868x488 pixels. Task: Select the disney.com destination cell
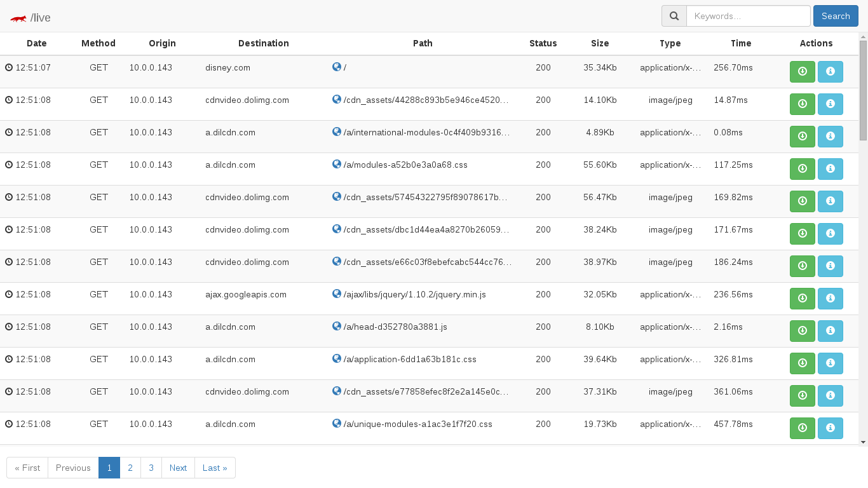(x=227, y=67)
